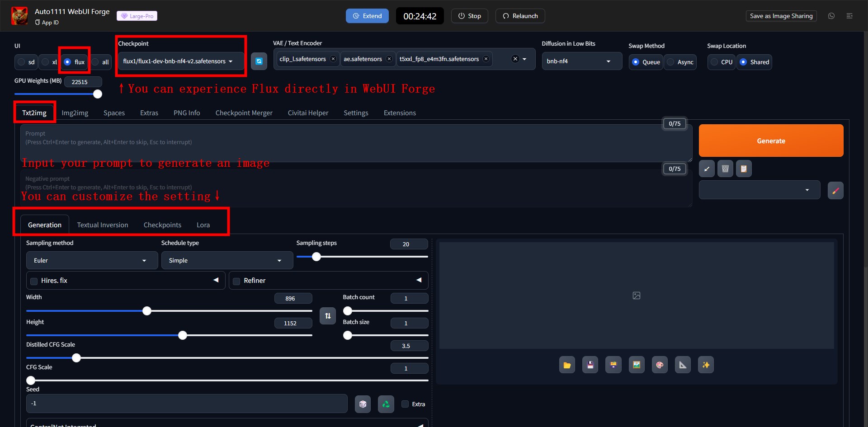
Task: Open output folder icon
Action: (x=567, y=365)
